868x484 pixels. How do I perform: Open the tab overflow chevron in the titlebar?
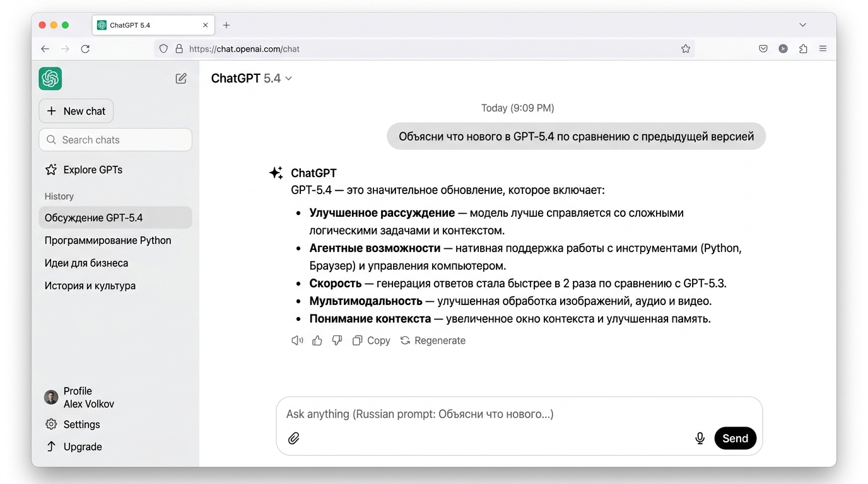(802, 25)
